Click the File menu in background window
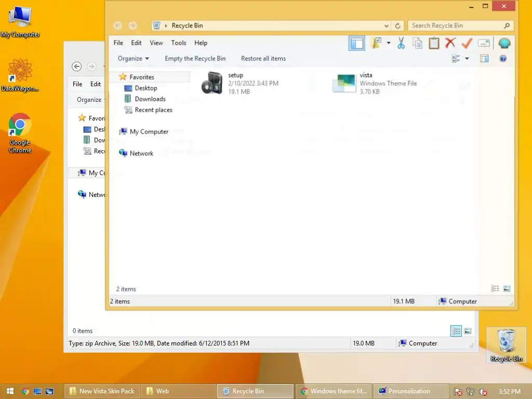The width and height of the screenshot is (532, 399). [77, 84]
